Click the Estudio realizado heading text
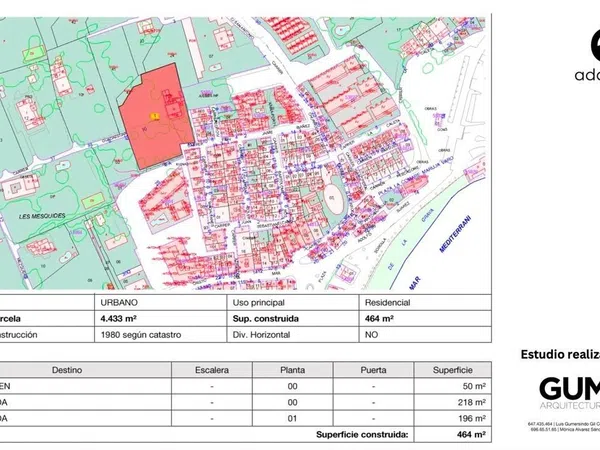This screenshot has height=450, width=600. pyautogui.click(x=560, y=354)
